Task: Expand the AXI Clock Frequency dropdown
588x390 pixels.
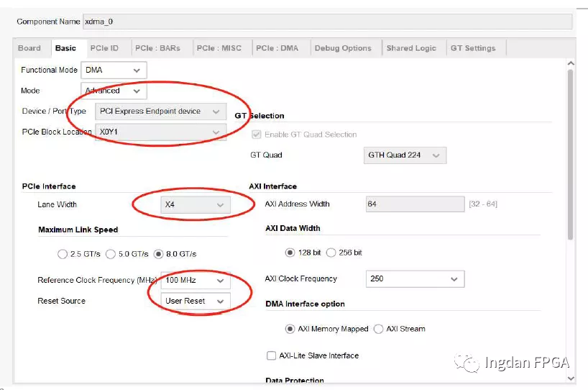Action: 415,279
